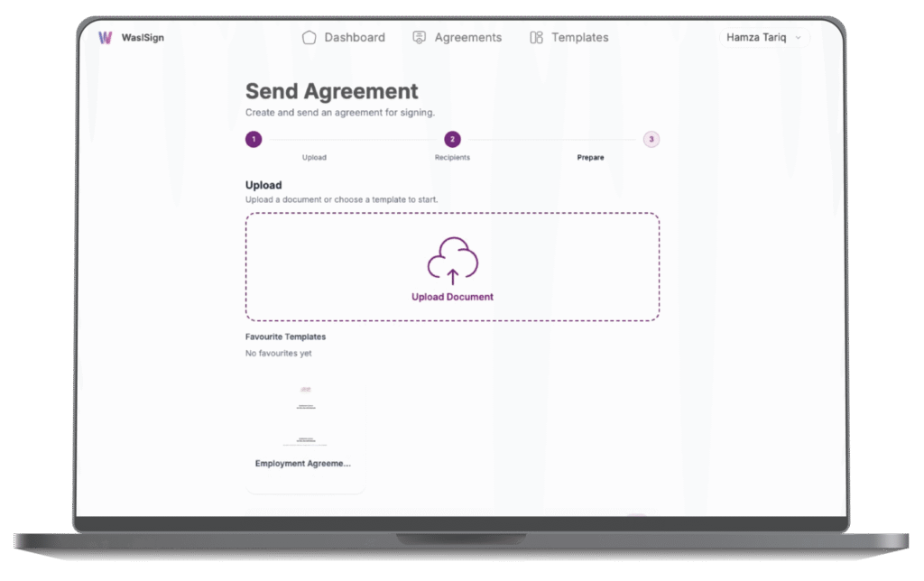Viewport: 924px width, 581px height.
Task: Jump to step 3 circle in stepper
Action: (651, 139)
